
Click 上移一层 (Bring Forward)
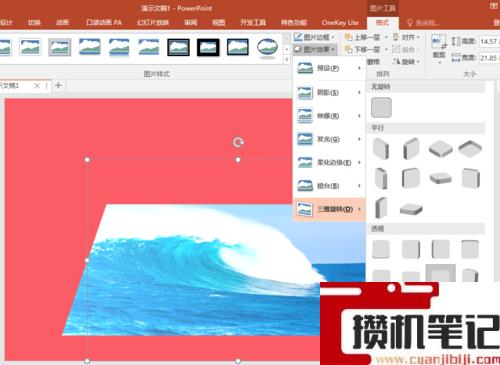(x=362, y=37)
